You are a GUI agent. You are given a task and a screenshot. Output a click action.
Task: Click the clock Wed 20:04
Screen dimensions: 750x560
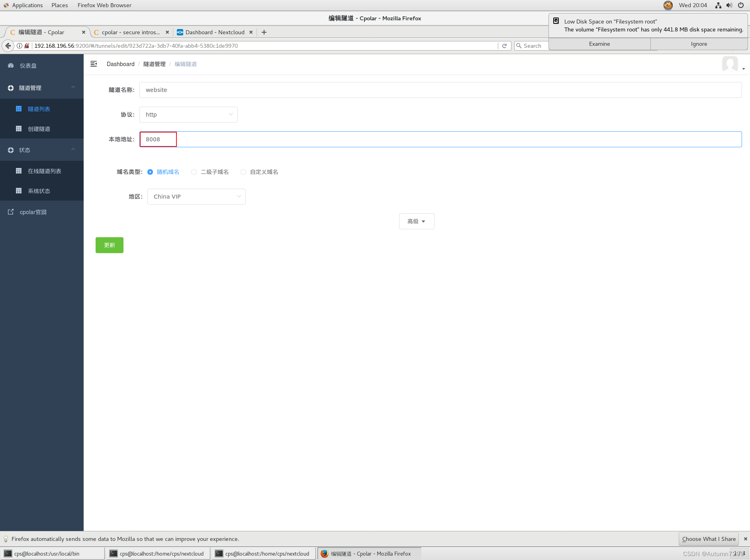pyautogui.click(x=693, y=5)
